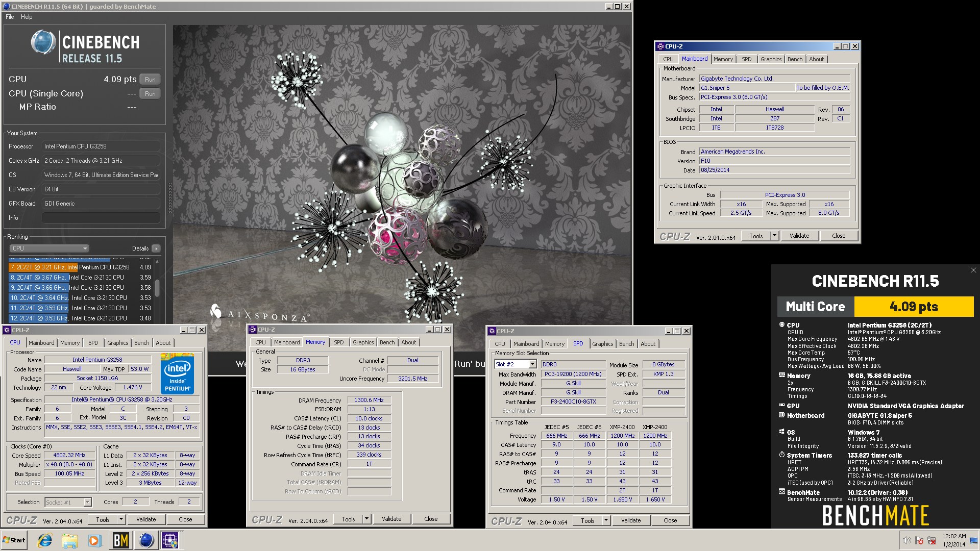The image size is (980, 551).
Task: Click Validate in CPU-Z Mainboard window
Action: (x=799, y=236)
